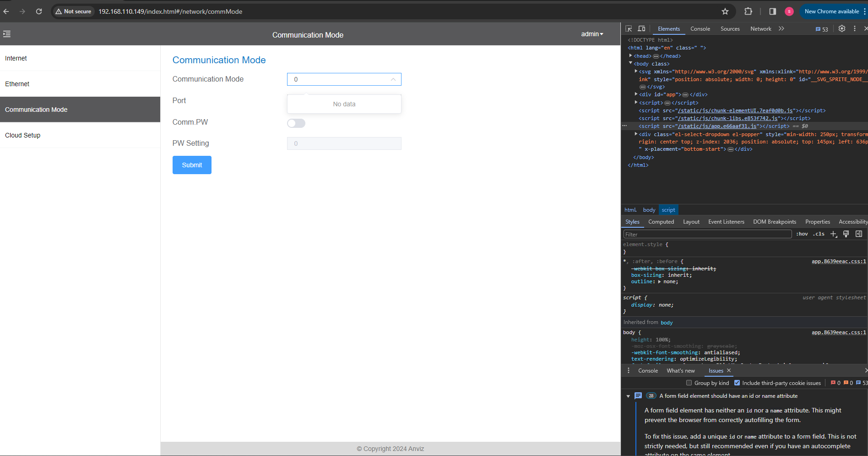This screenshot has width=868, height=456.
Task: Select Communication Mode in the sidebar
Action: 80,110
